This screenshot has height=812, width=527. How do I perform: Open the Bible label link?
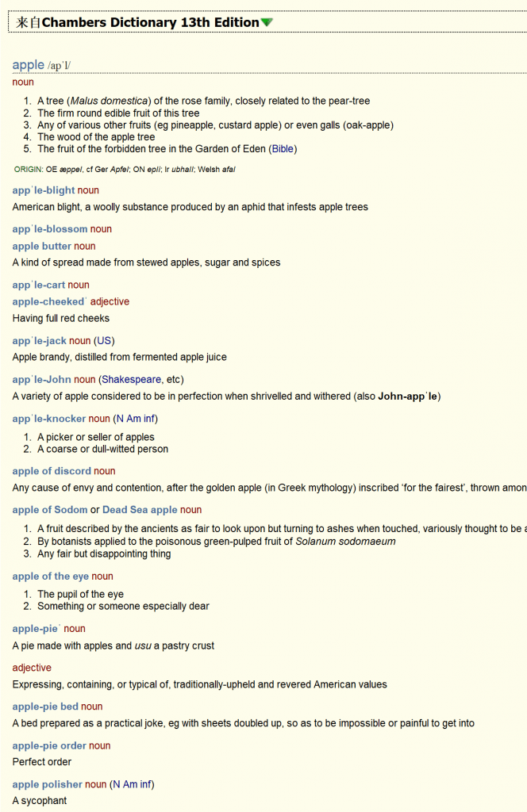[x=283, y=148]
